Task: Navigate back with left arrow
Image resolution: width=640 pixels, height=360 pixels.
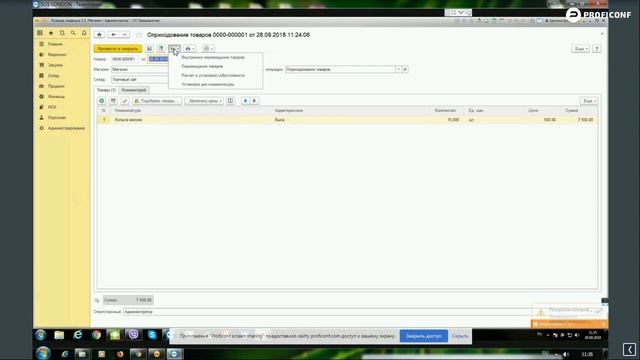Action: pyautogui.click(x=114, y=35)
